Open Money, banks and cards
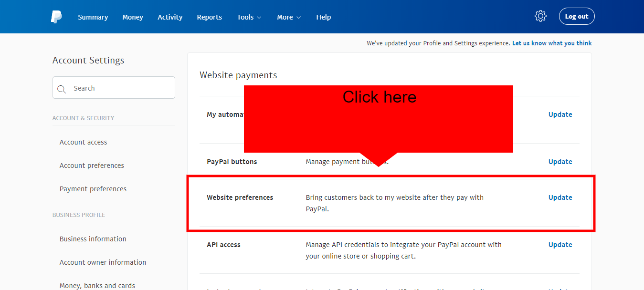 tap(97, 286)
